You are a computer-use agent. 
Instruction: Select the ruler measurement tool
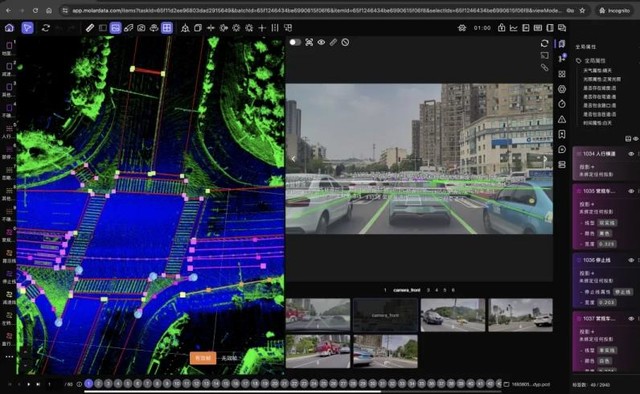coord(90,28)
